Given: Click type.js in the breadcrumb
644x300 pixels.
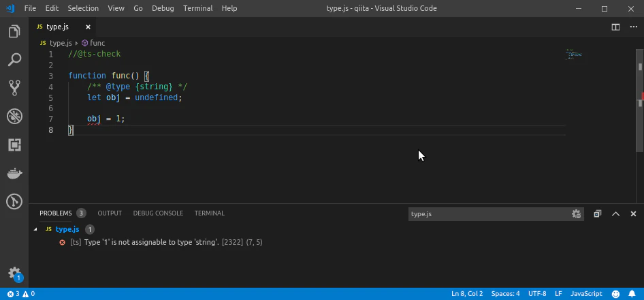Looking at the screenshot, I should coord(61,43).
